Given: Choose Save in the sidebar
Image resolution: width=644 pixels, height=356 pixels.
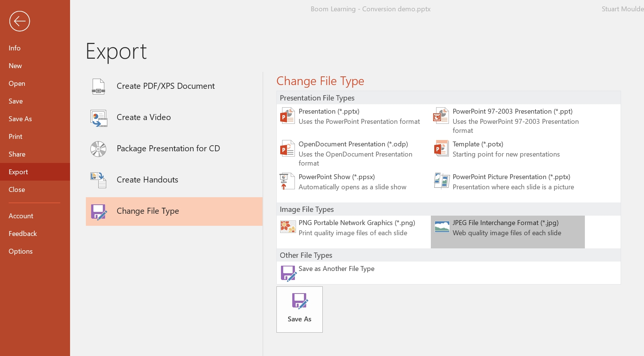Looking at the screenshot, I should pyautogui.click(x=35, y=101).
